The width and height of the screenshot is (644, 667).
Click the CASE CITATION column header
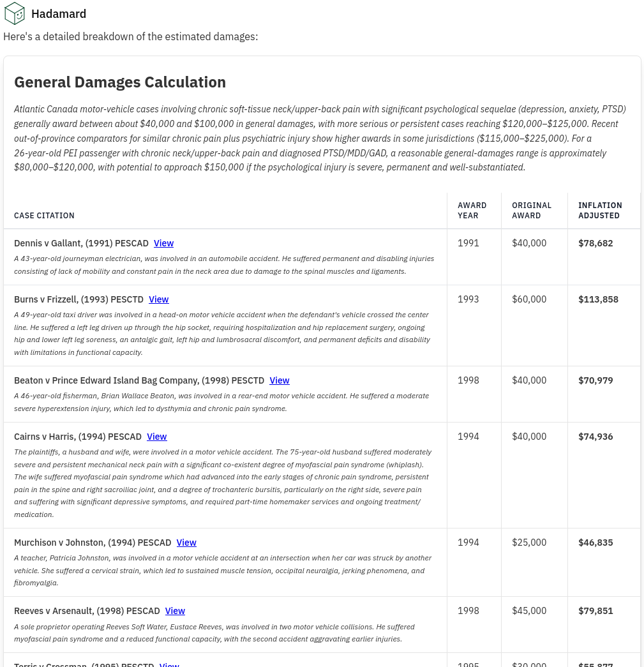pos(44,216)
